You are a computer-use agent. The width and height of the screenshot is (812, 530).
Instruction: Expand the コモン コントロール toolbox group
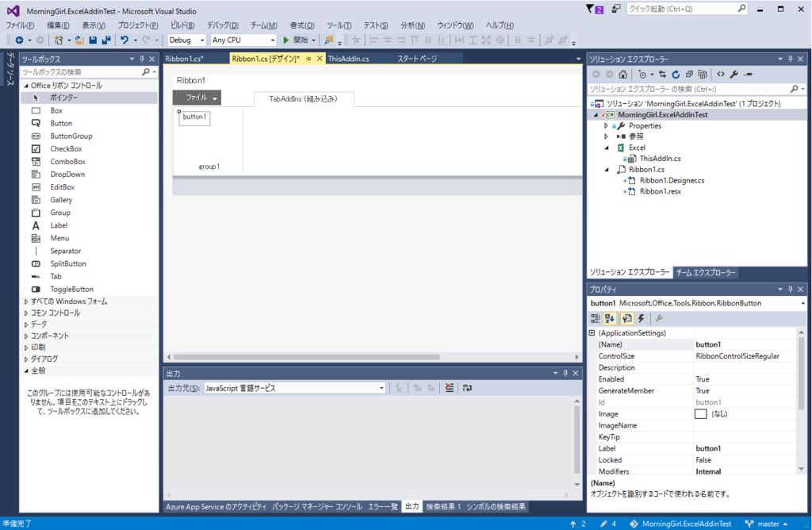tap(26, 313)
